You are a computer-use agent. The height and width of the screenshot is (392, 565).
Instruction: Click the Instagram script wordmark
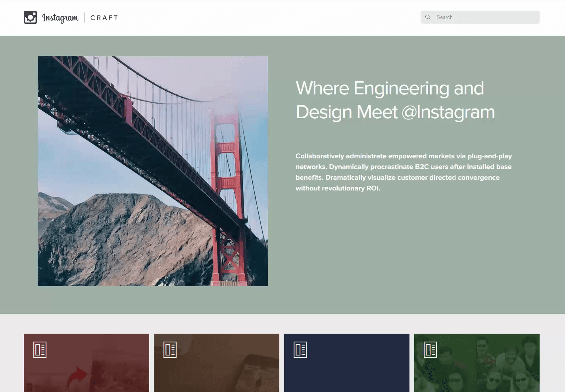60,18
